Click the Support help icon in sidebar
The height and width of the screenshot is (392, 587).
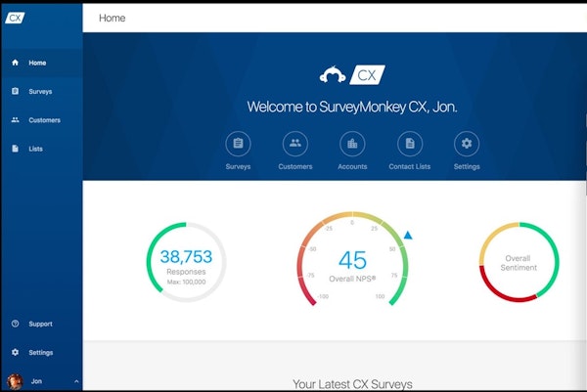coord(15,324)
